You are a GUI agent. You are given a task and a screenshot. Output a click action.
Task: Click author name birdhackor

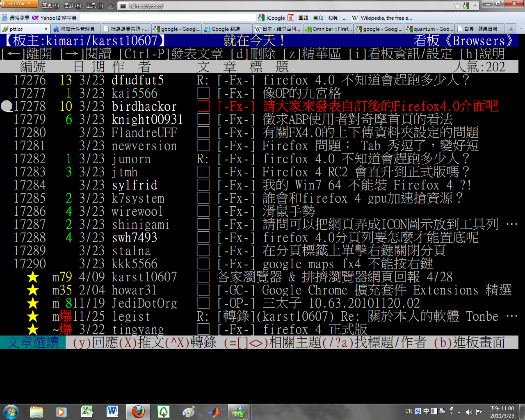(x=144, y=107)
